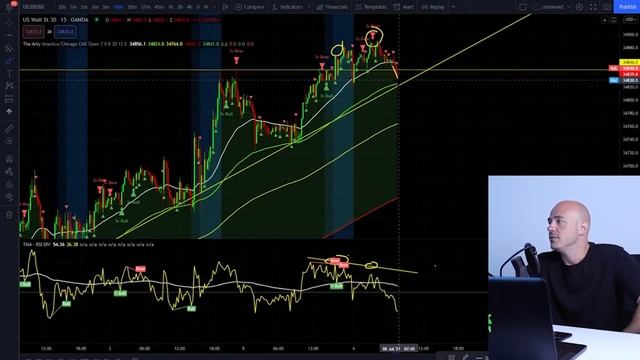Click the cloud save layout icon
Image resolution: width=640 pixels, height=360 pixels.
(x=536, y=7)
